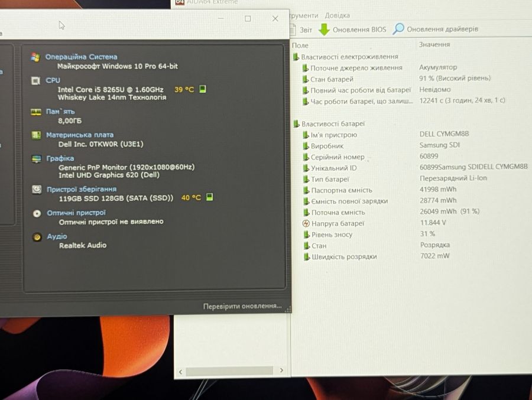
Task: Click the text 119GB SSD 128GB (SATA (SSD))
Action: pyautogui.click(x=116, y=198)
